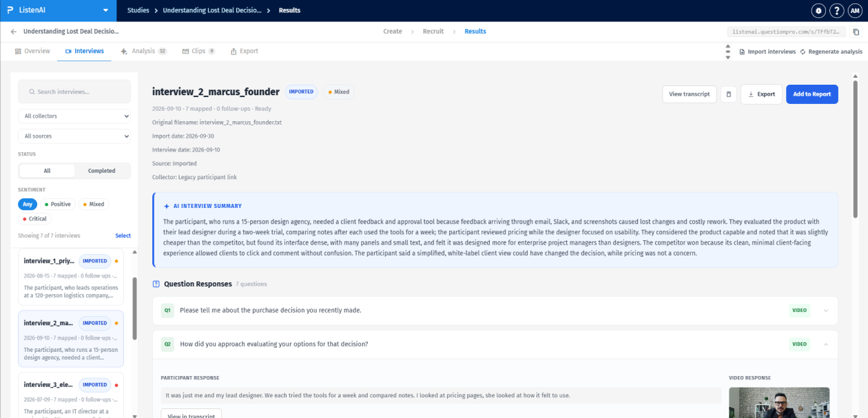
Task: Go to the Recruit step
Action: click(433, 32)
